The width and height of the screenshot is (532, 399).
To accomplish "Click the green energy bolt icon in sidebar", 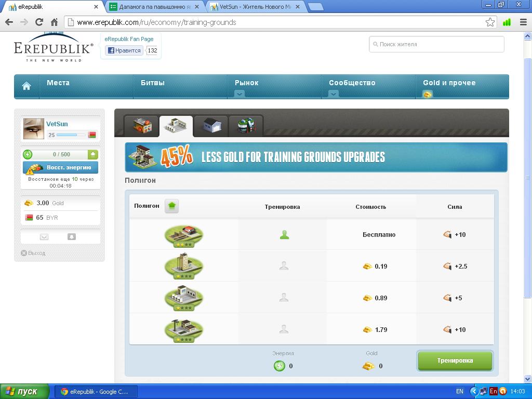I will 28,154.
